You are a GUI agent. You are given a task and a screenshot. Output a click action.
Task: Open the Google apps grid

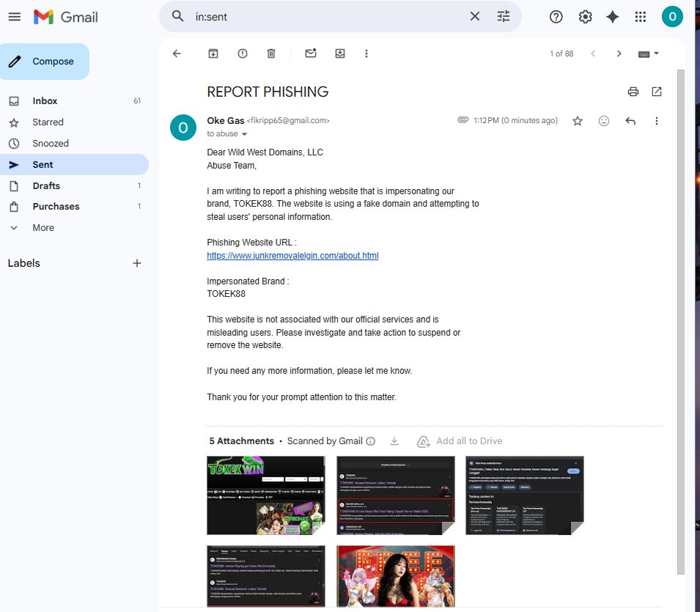(x=640, y=17)
